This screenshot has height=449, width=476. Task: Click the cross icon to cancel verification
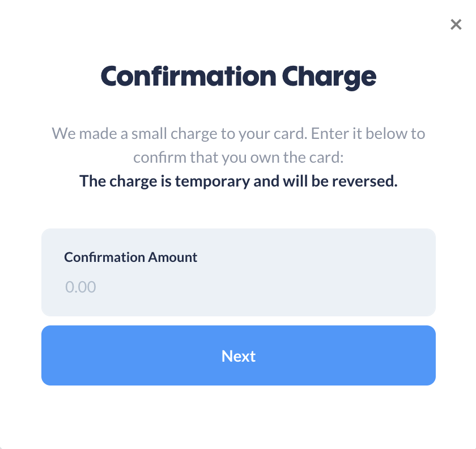(456, 24)
